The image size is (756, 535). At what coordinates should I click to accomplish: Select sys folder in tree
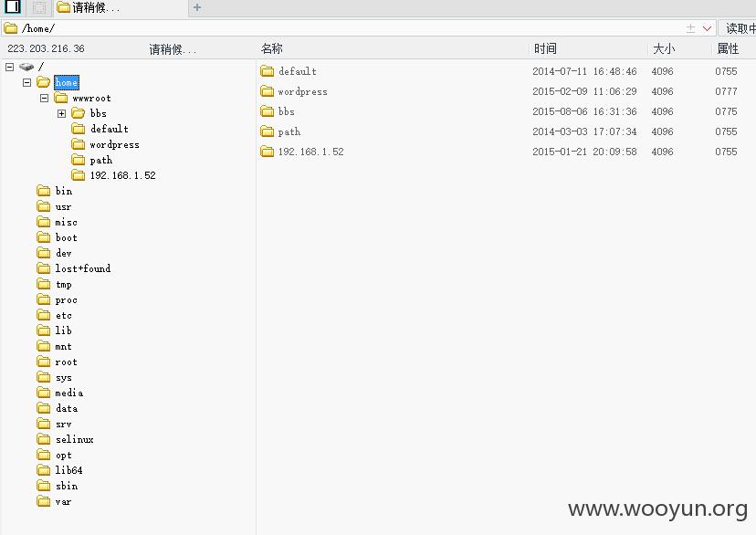tap(63, 377)
